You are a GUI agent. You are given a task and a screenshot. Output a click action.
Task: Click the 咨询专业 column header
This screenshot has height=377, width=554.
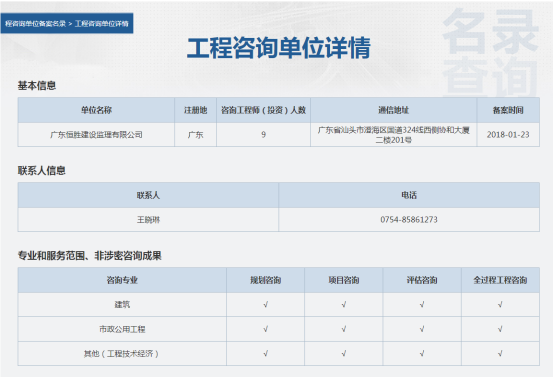[122, 280]
